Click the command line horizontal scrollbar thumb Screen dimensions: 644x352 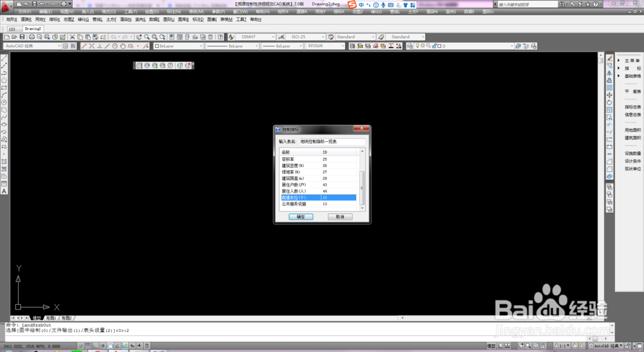[x=594, y=339]
